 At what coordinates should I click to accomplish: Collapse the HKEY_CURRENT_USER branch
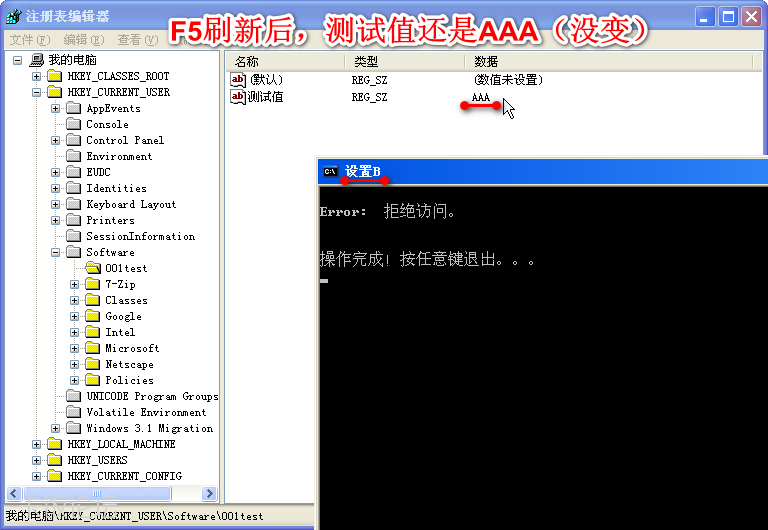[37, 92]
